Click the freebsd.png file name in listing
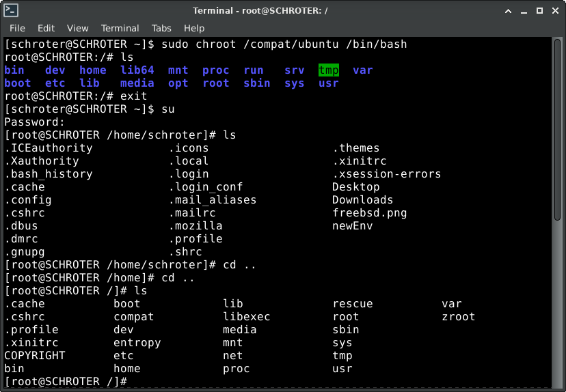This screenshot has width=566, height=392. pos(369,213)
